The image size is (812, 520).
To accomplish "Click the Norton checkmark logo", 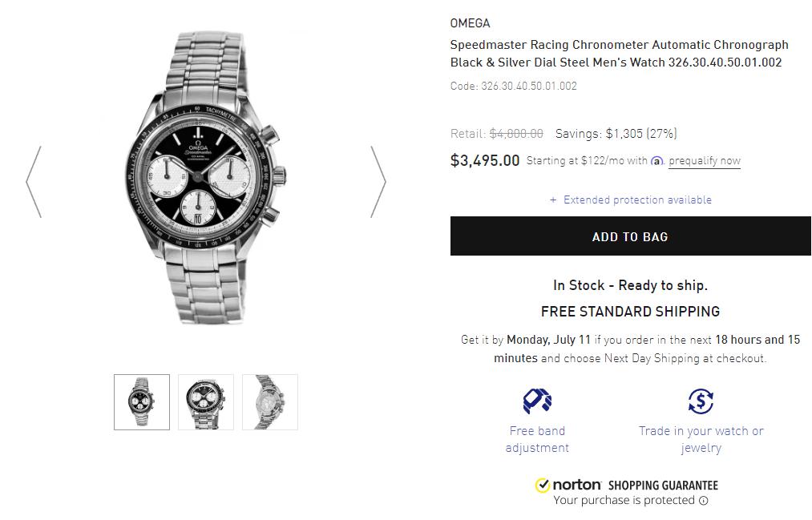I will pos(543,485).
